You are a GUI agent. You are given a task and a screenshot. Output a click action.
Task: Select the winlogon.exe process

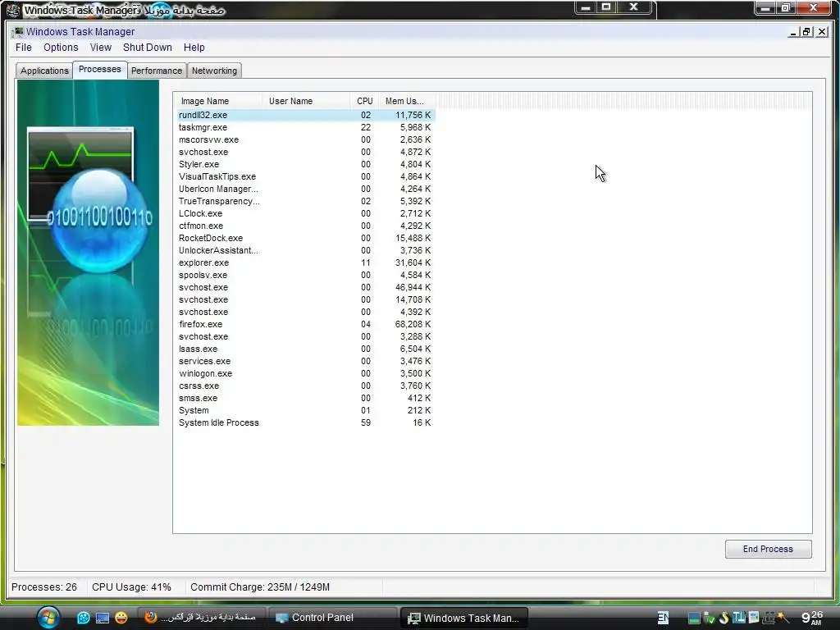coord(306,374)
